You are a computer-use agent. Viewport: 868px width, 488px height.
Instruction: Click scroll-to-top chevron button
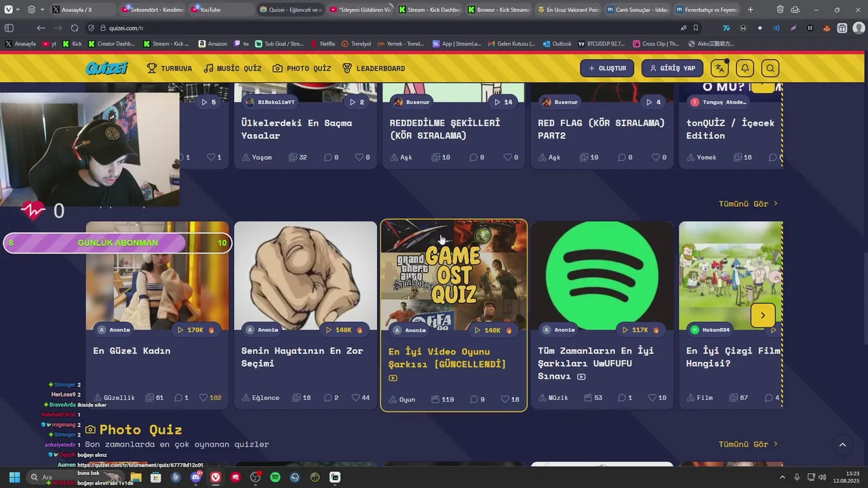click(842, 445)
